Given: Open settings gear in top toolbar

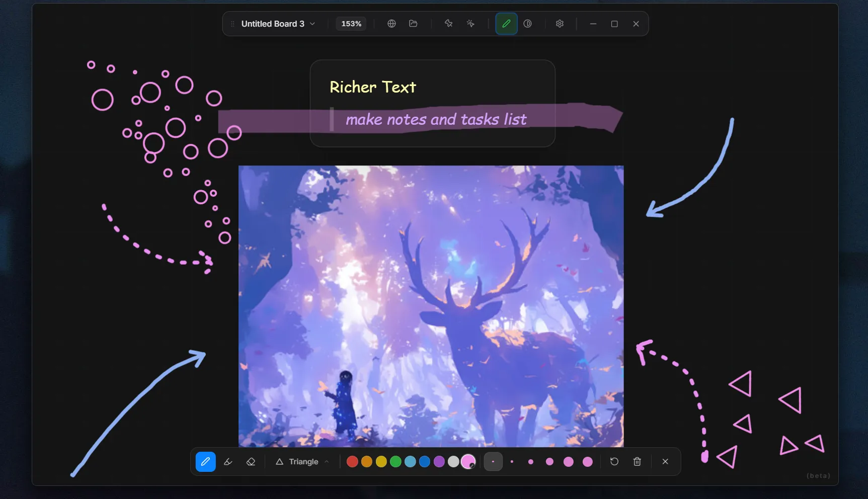Looking at the screenshot, I should (560, 24).
